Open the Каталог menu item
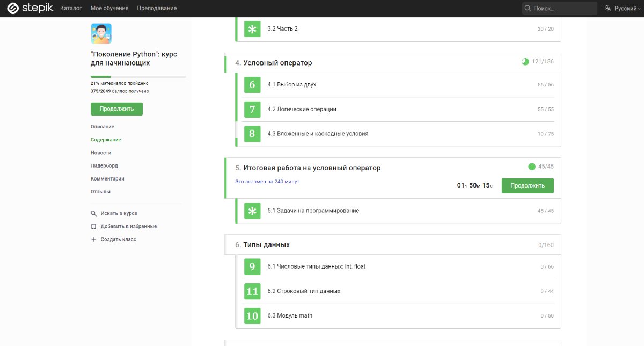 [x=71, y=9]
